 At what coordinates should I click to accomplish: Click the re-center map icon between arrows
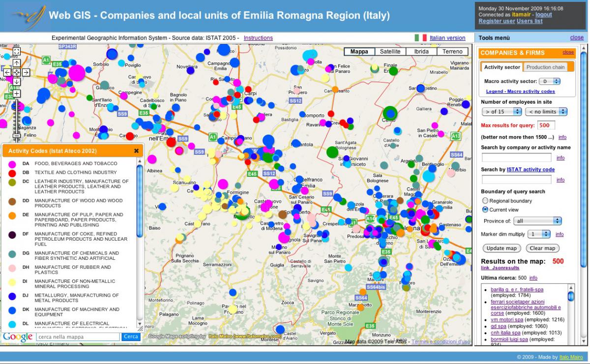[16, 72]
